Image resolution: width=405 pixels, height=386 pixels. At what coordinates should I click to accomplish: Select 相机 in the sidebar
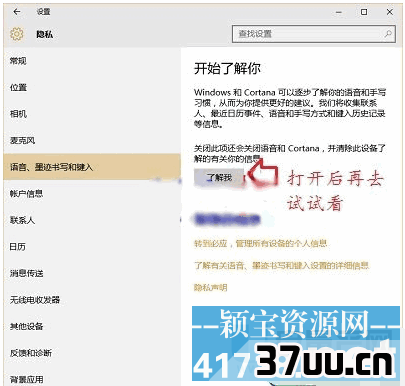[x=92, y=114]
